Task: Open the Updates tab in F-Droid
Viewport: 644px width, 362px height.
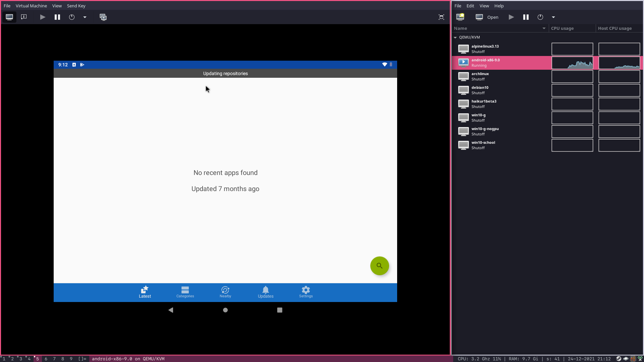Action: click(266, 292)
